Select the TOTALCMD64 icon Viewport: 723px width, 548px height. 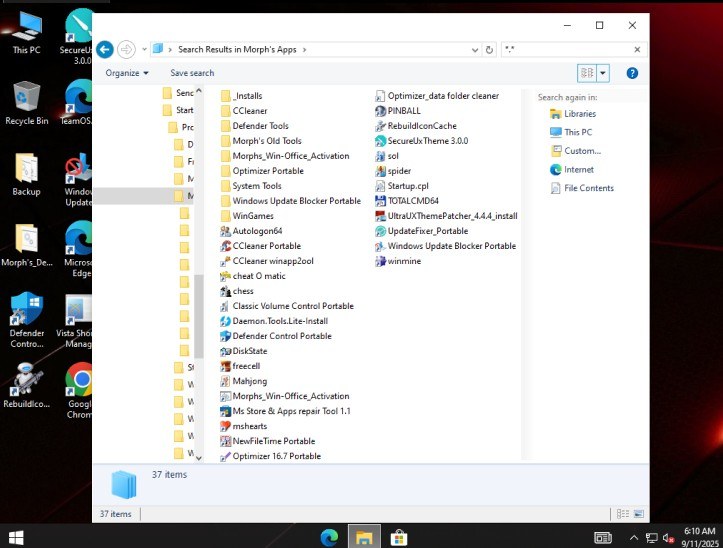pyautogui.click(x=380, y=201)
